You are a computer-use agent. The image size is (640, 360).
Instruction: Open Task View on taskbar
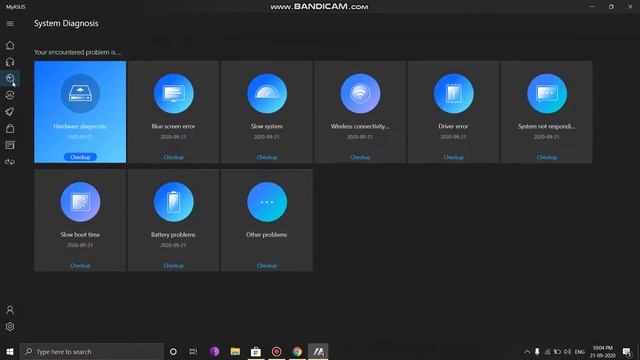tap(193, 351)
